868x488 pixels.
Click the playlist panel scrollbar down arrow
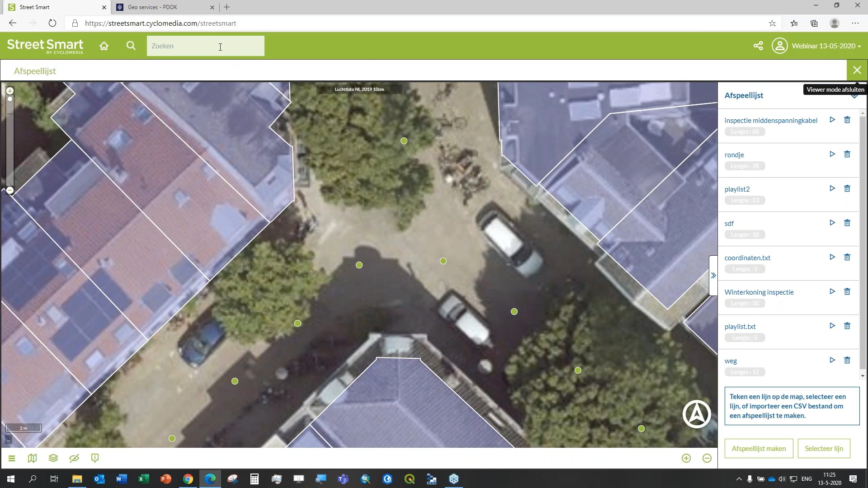(863, 375)
